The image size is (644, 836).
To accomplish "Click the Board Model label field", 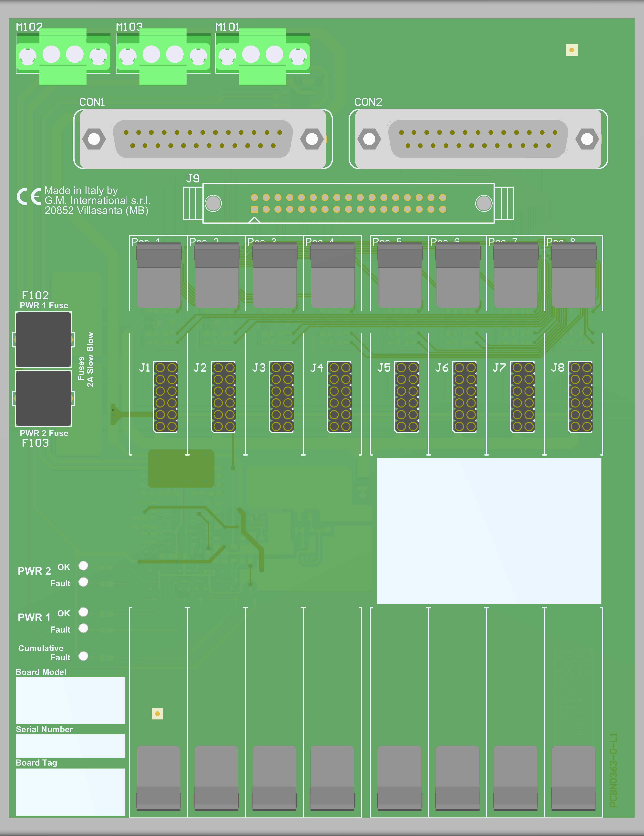I will pos(70,700).
